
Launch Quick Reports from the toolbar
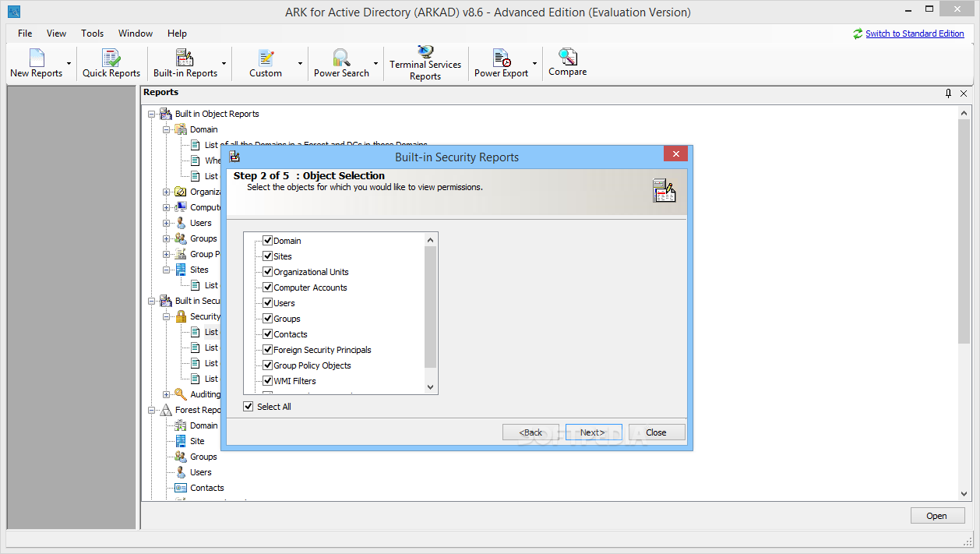pos(111,58)
